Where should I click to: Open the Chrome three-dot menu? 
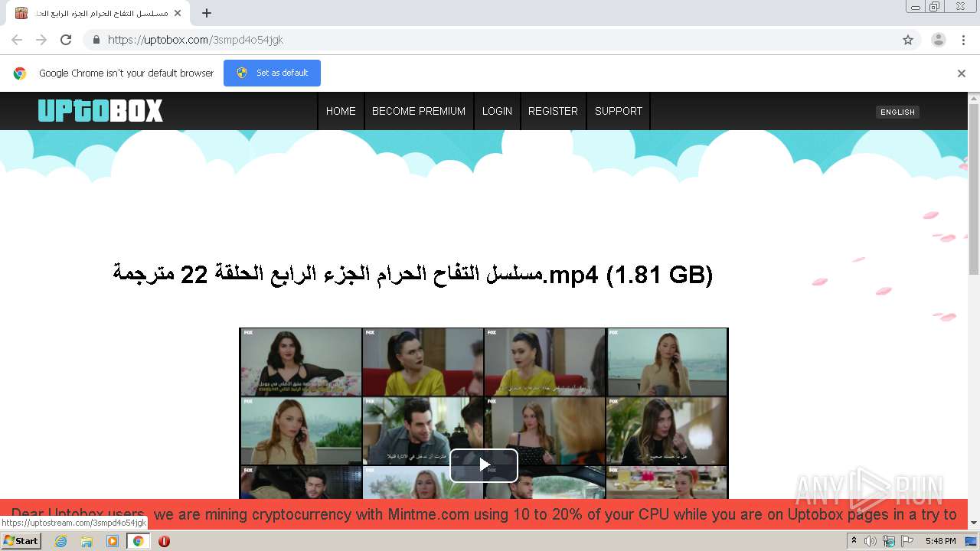tap(964, 40)
